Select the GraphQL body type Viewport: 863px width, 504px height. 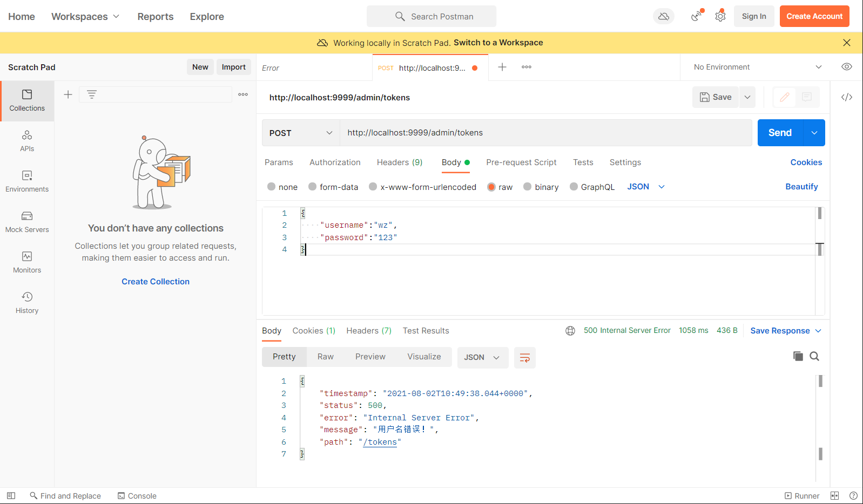coord(592,187)
